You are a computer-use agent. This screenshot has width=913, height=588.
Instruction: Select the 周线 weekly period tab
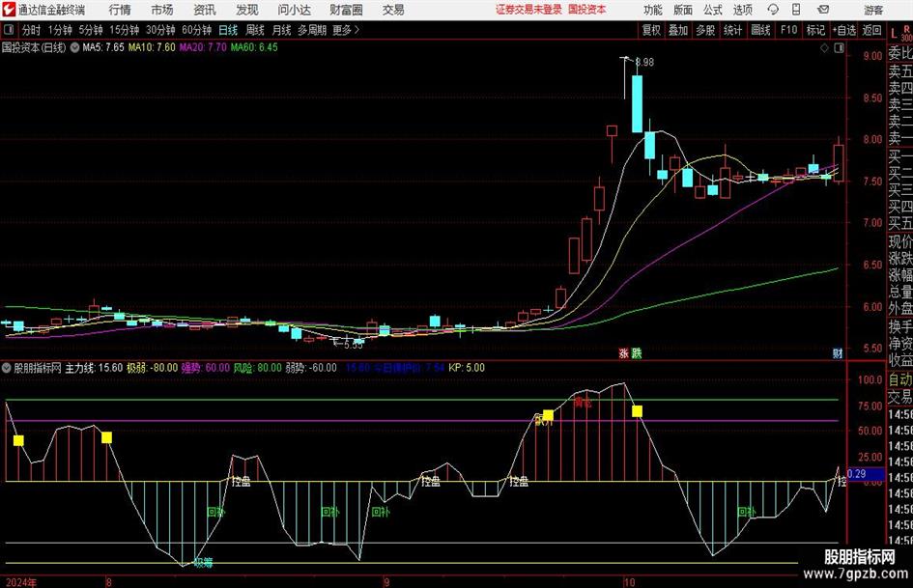(255, 30)
